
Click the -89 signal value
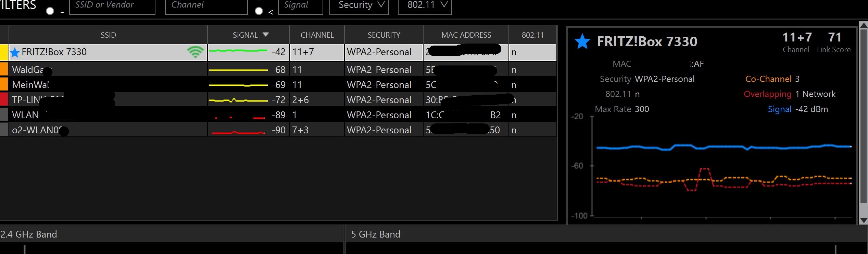(279, 115)
